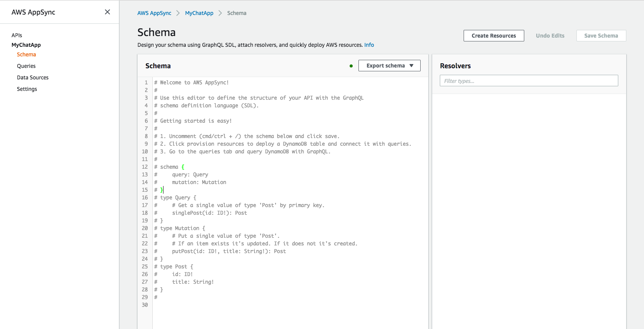
Task: Click the green schema status indicator dot
Action: pyautogui.click(x=351, y=66)
